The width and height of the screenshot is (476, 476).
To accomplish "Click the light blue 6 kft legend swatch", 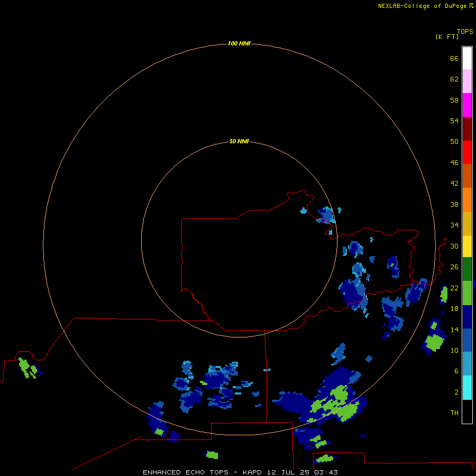I will (x=467, y=364).
